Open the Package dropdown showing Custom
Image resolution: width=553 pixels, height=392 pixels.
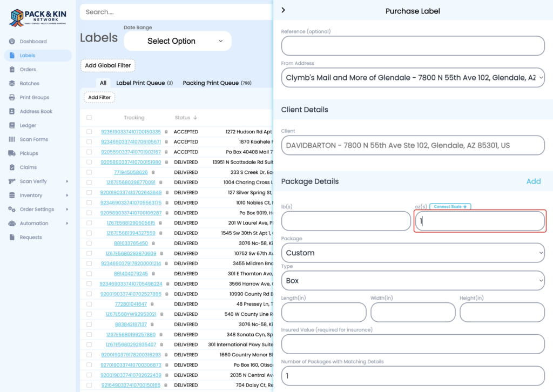click(x=413, y=253)
